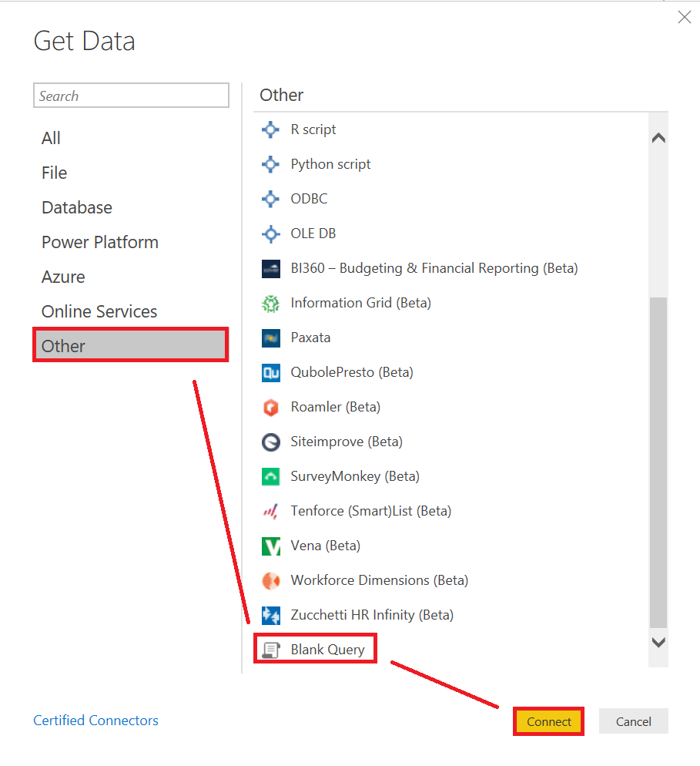The width and height of the screenshot is (700, 766).
Task: Click the Python script connector icon
Action: (x=270, y=164)
